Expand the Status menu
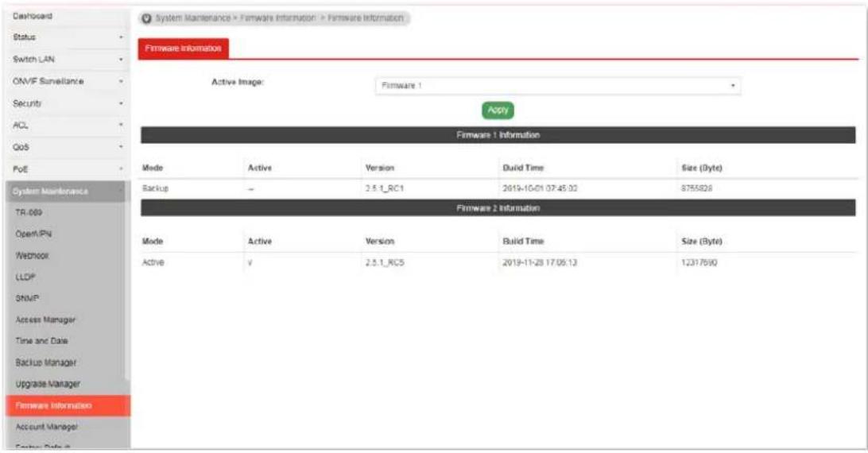The image size is (868, 453). (x=68, y=37)
